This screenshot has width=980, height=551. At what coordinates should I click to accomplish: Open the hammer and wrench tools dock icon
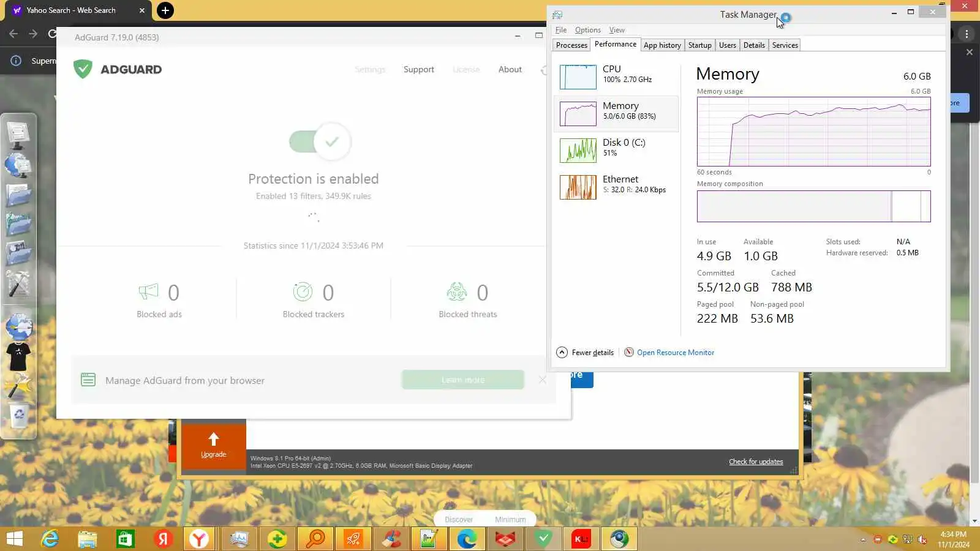18,283
